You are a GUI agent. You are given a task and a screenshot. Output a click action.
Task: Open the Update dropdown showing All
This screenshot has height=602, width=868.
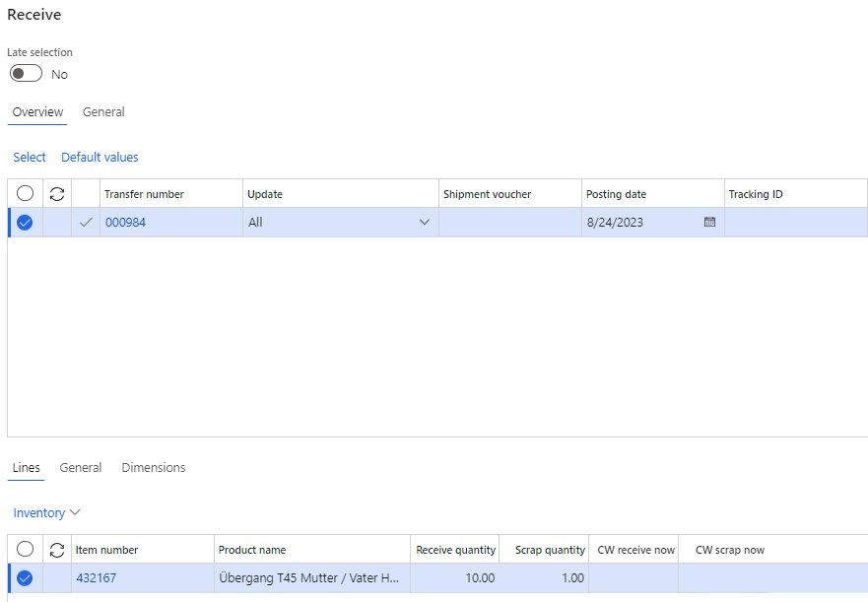click(335, 222)
